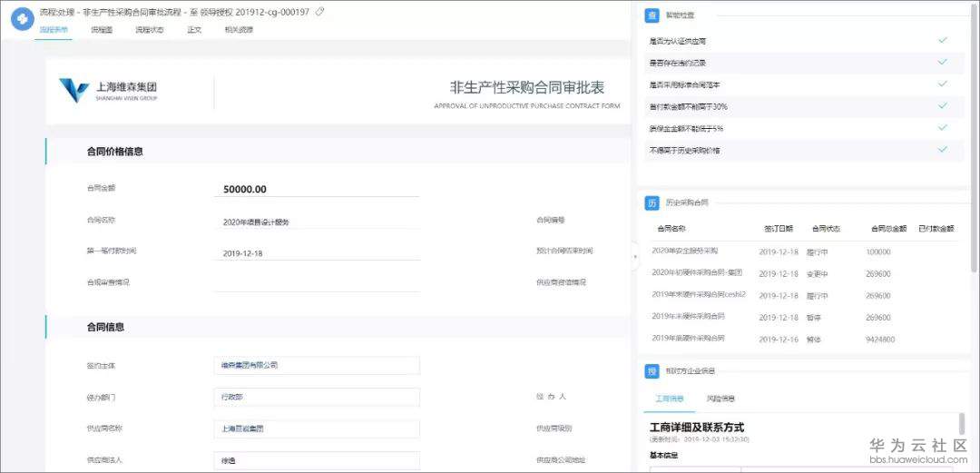This screenshot has height=473, width=980.
Task: Click the 基本信息 subheading
Action: [663, 455]
